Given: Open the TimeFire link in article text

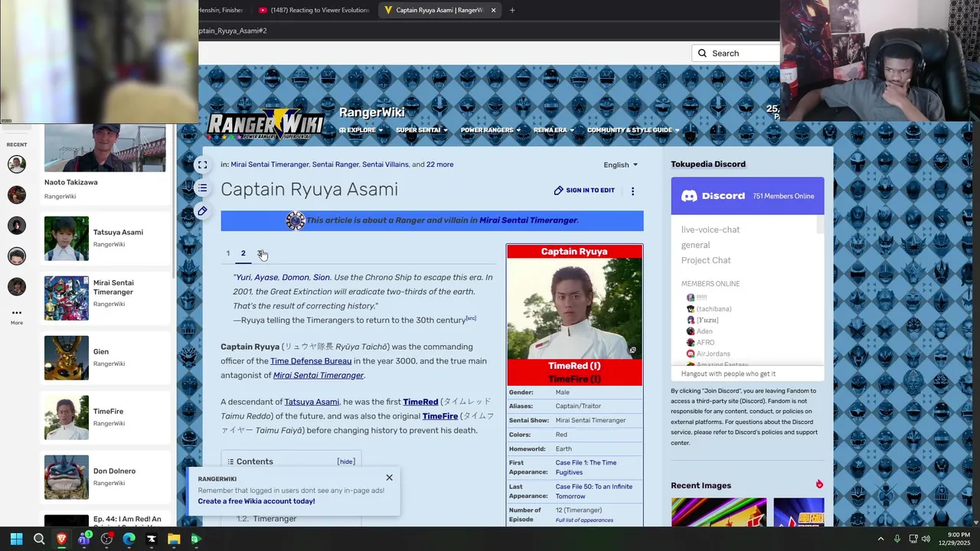Looking at the screenshot, I should [x=440, y=416].
